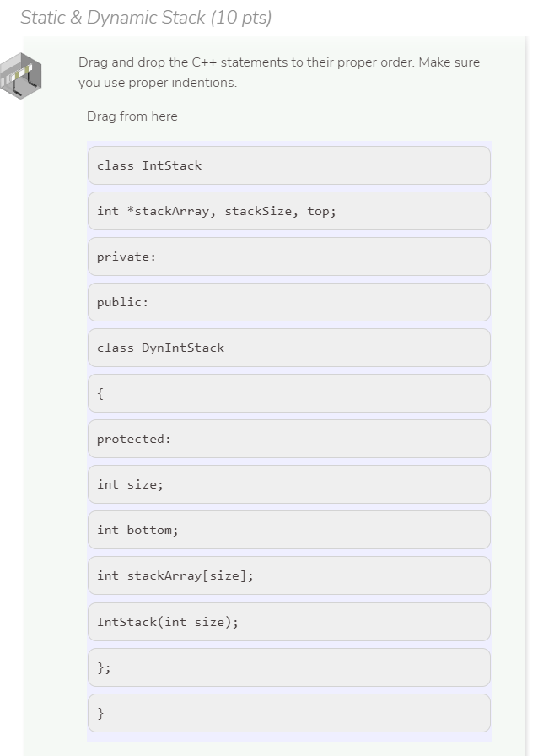
Task: Select the opening brace '{' block
Action: coord(288,393)
